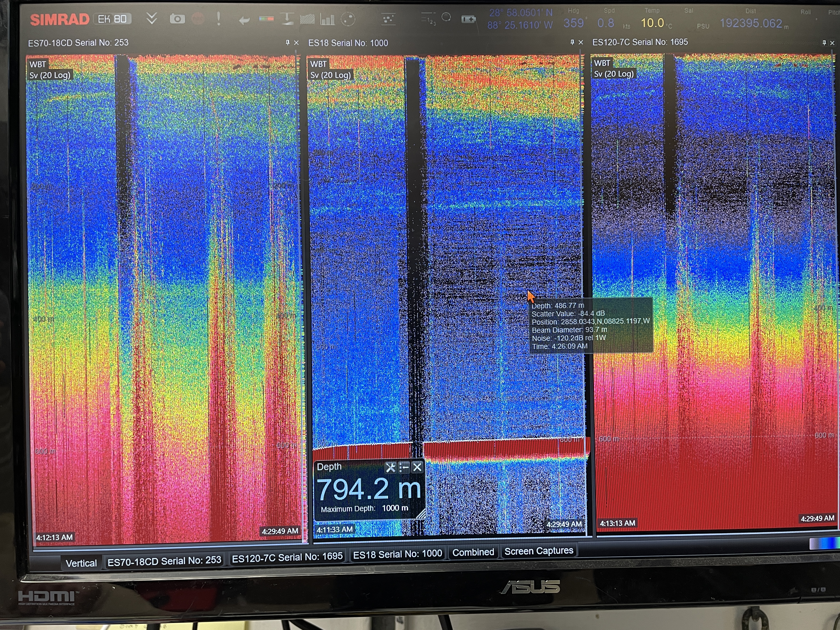Click the battery status icon
Image resolution: width=840 pixels, height=630 pixels.
[468, 19]
